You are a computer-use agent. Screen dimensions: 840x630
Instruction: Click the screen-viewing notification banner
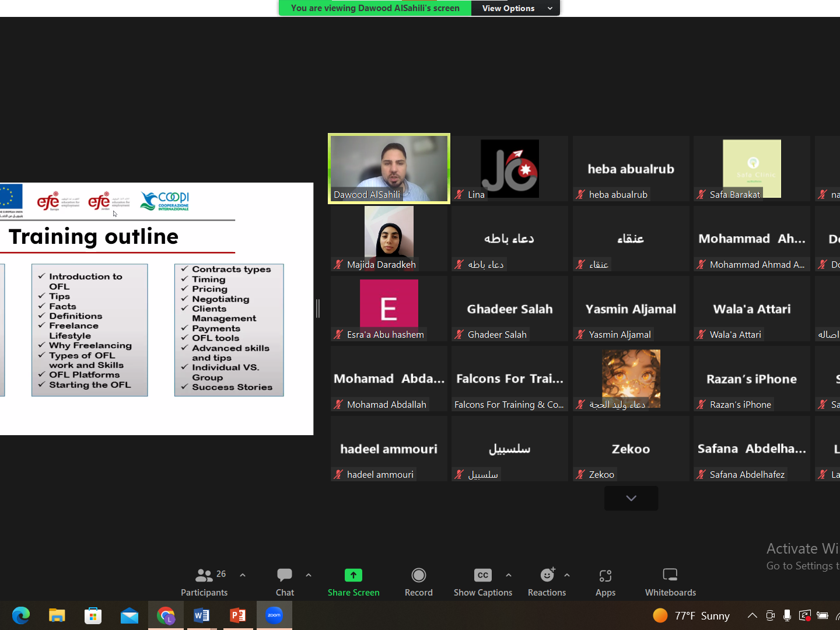[x=375, y=8]
